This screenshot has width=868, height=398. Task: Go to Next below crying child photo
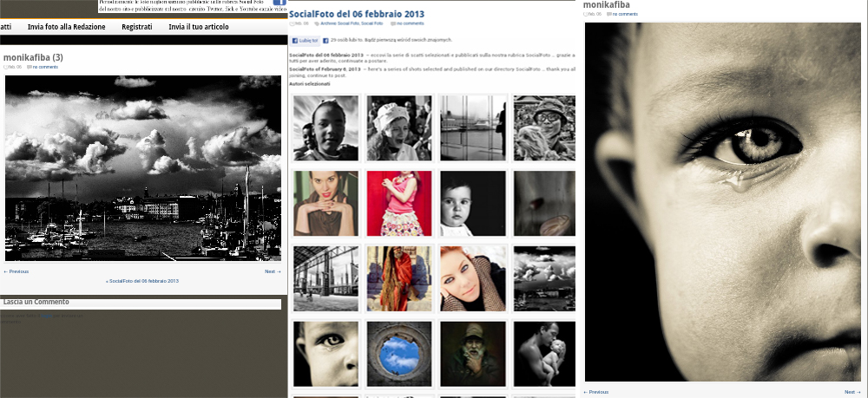tap(852, 392)
